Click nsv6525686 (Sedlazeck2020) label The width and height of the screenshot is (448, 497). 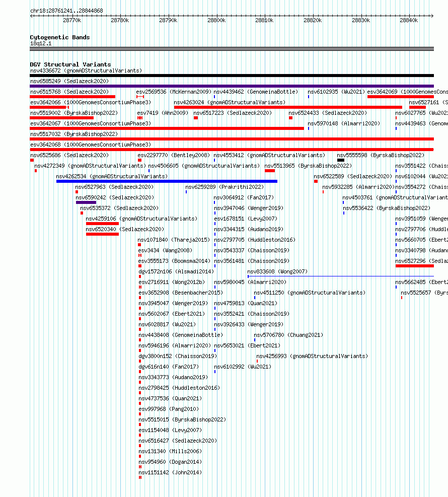tap(69, 155)
